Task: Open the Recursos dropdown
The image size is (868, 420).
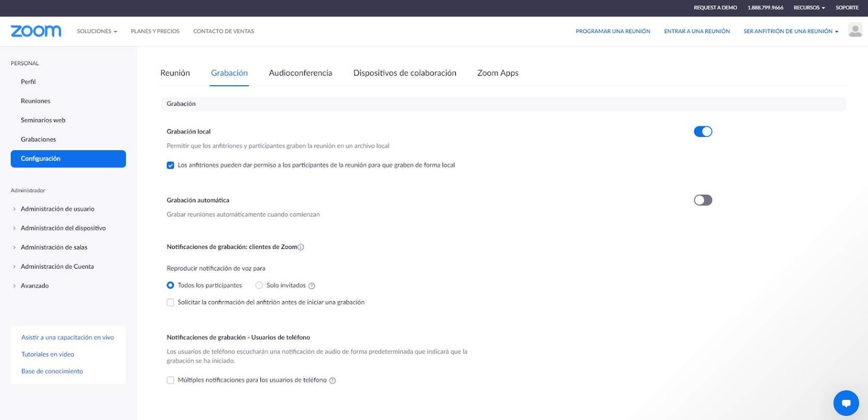Action: [809, 8]
